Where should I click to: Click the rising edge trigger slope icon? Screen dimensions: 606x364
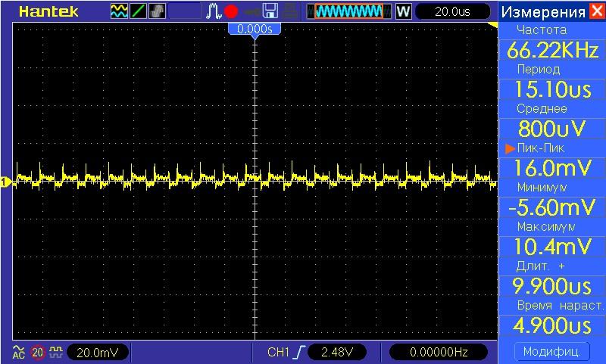(300, 352)
